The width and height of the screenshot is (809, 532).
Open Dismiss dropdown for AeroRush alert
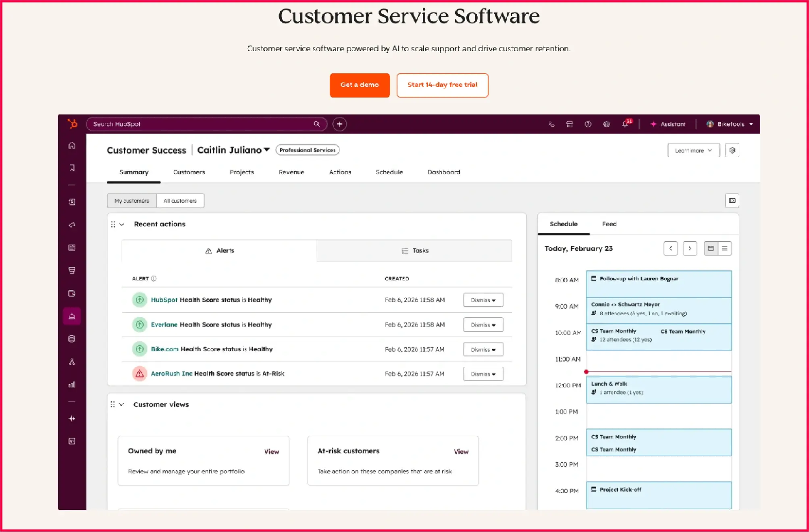coord(483,374)
